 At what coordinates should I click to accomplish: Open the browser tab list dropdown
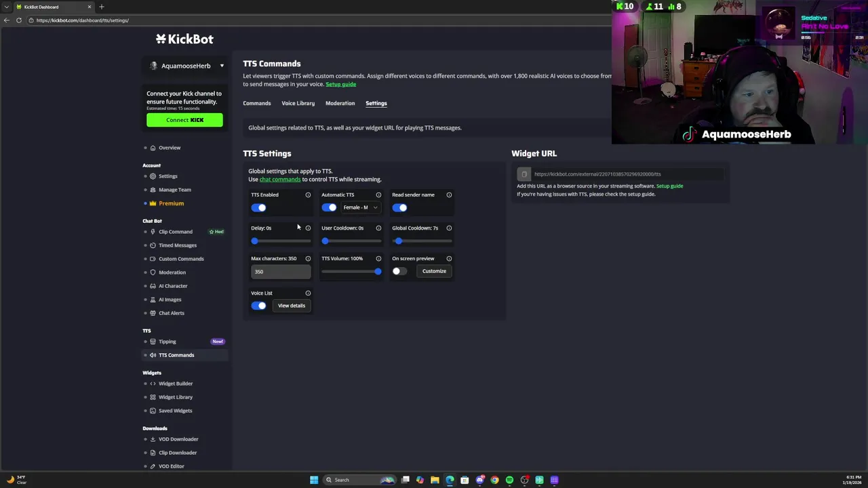pos(7,7)
